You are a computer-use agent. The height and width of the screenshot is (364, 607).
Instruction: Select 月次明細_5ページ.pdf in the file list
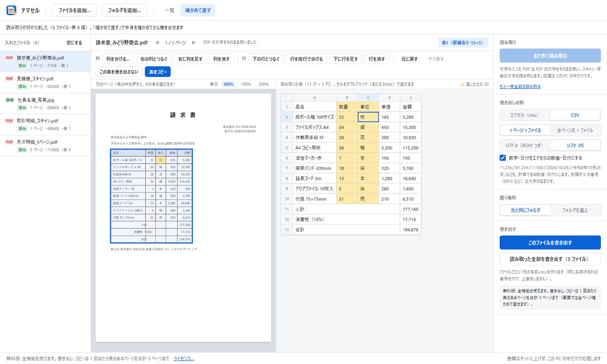pyautogui.click(x=46, y=146)
